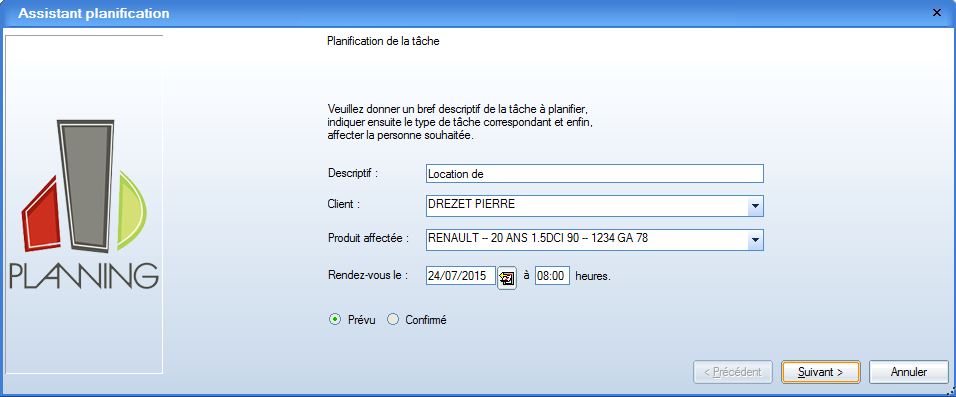This screenshot has width=956, height=397.
Task: Click the 'Descriptif :' label
Action: pyautogui.click(x=353, y=173)
